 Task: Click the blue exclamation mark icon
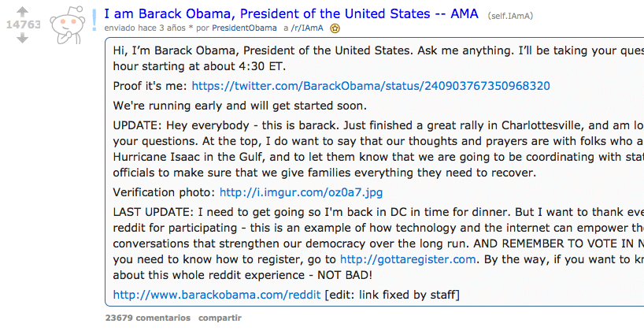94,20
